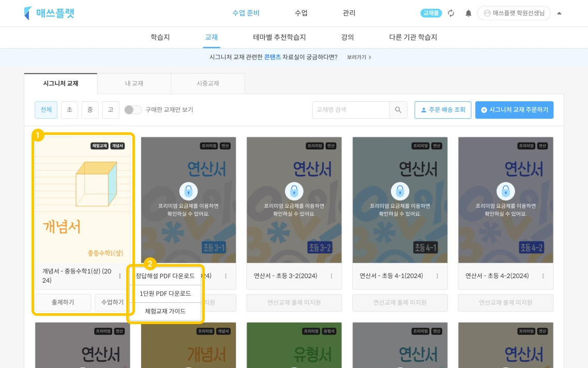Switch to the 교재 submenu
The width and height of the screenshot is (588, 368).
click(212, 37)
